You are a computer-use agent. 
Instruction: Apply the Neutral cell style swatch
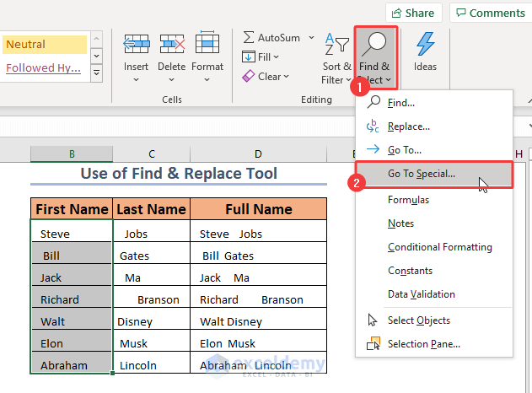pyautogui.click(x=44, y=45)
